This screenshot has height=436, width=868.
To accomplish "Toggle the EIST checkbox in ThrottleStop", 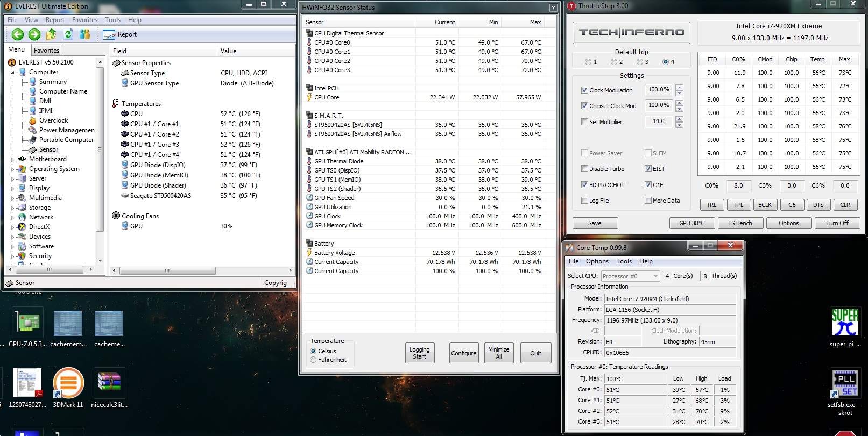I will (x=648, y=169).
